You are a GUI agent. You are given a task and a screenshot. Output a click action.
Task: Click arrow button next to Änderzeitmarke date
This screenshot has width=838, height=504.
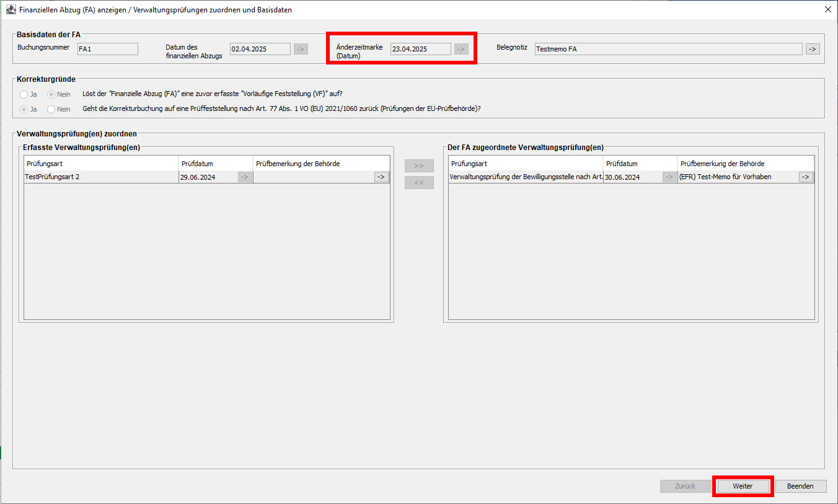pyautogui.click(x=461, y=49)
